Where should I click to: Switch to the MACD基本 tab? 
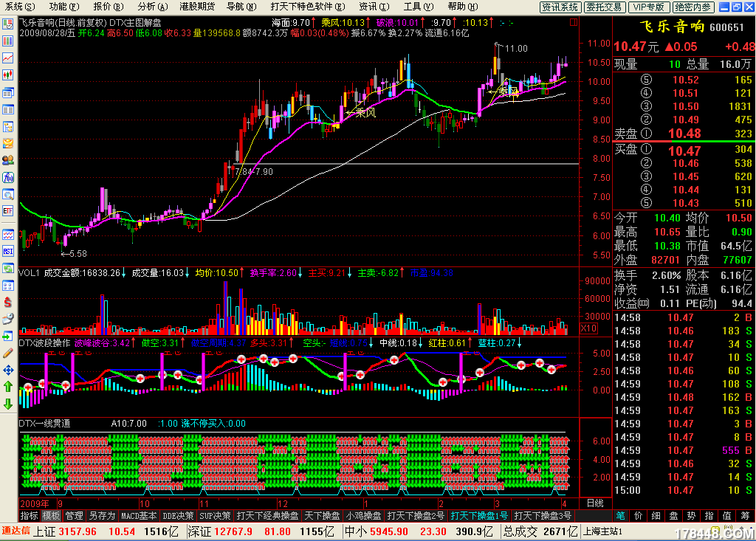click(139, 516)
